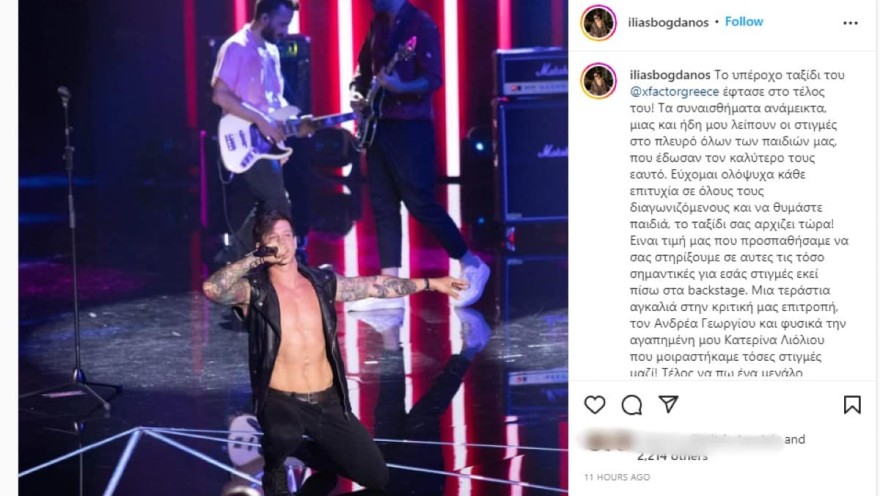Save the post with the bookmark icon
880x496 pixels.
852,405
